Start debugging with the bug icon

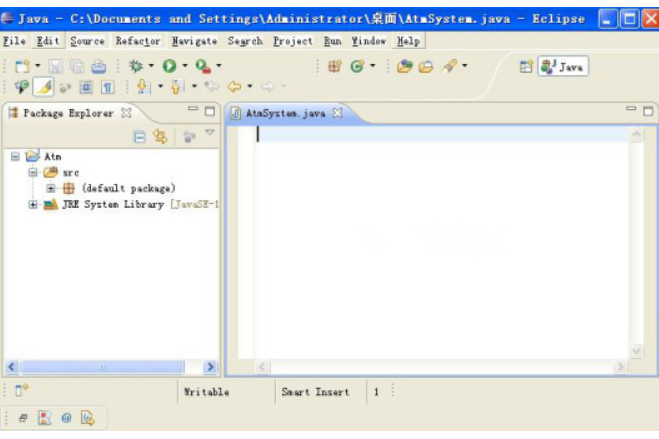[135, 66]
